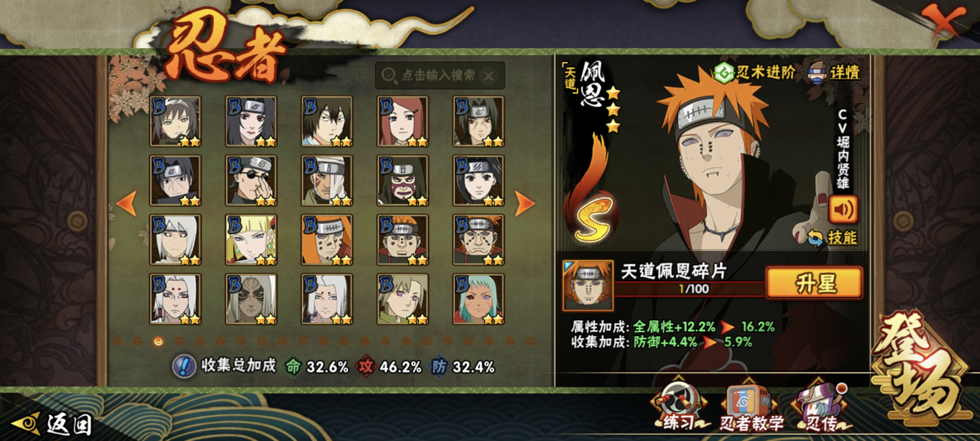Viewport: 980px width, 441px height.
Task: Clear the search field with X
Action: (x=489, y=76)
